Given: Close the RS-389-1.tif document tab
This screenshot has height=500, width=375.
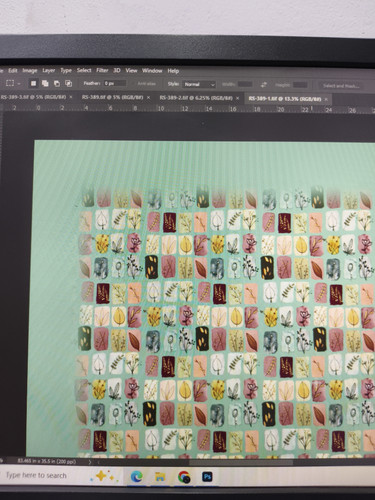Looking at the screenshot, I should click(326, 99).
